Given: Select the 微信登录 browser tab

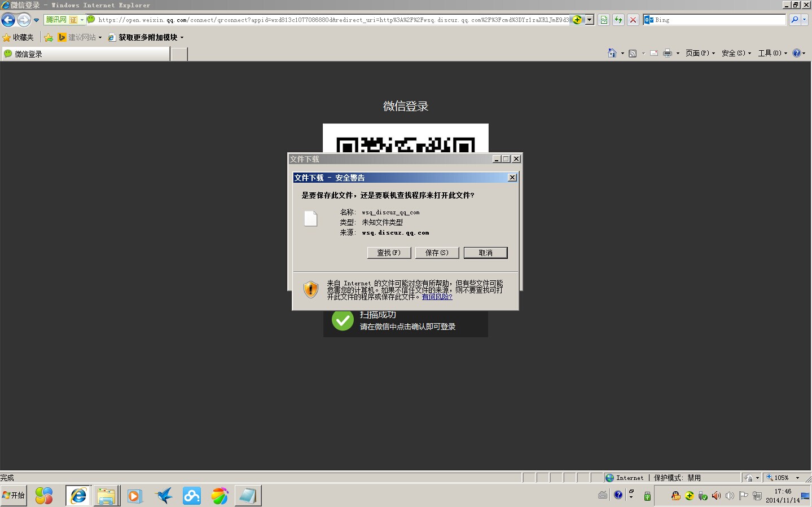Looking at the screenshot, I should coord(85,54).
